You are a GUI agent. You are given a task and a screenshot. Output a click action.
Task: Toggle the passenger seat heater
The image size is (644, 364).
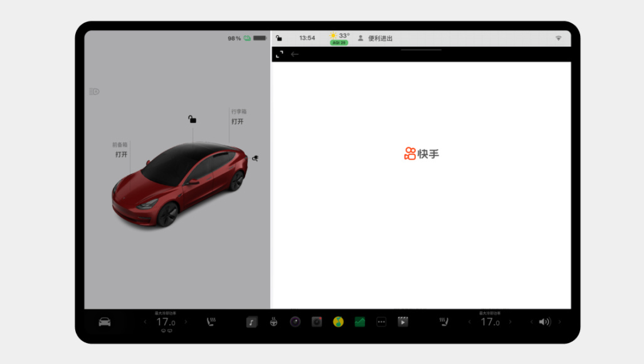click(444, 322)
